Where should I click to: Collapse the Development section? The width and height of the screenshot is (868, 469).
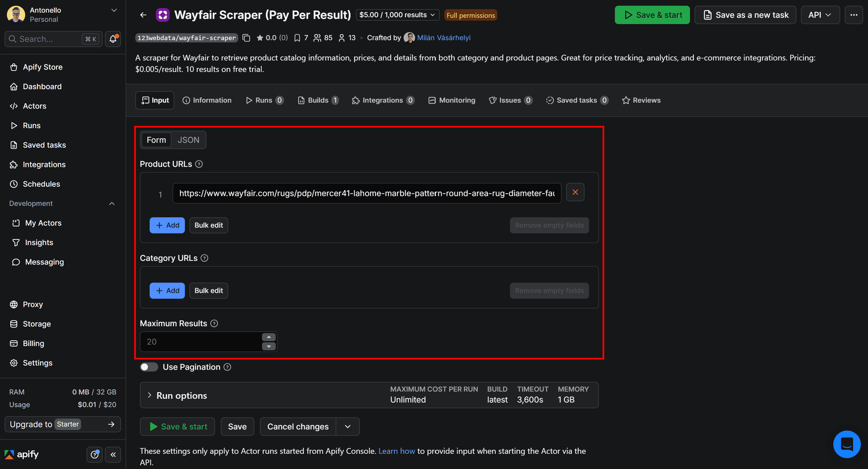[112, 204]
